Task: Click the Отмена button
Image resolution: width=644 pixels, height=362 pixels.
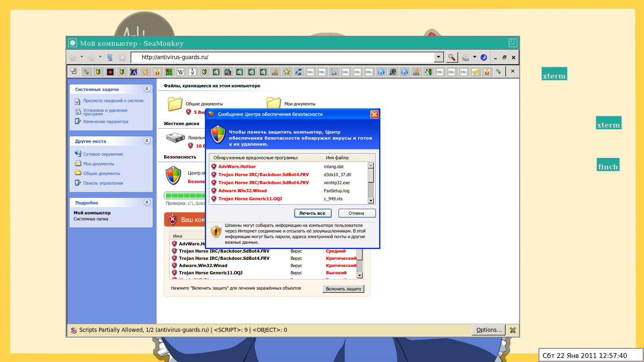Action: [x=357, y=213]
